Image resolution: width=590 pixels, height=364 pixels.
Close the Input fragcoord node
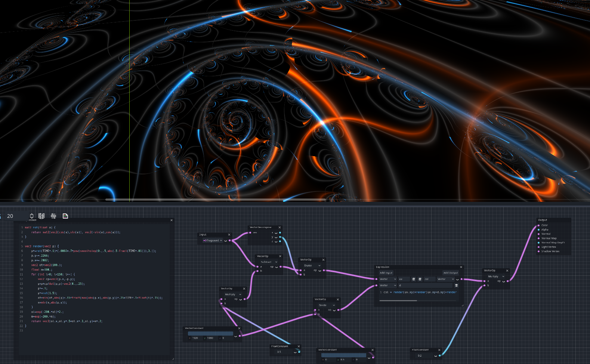(x=229, y=235)
